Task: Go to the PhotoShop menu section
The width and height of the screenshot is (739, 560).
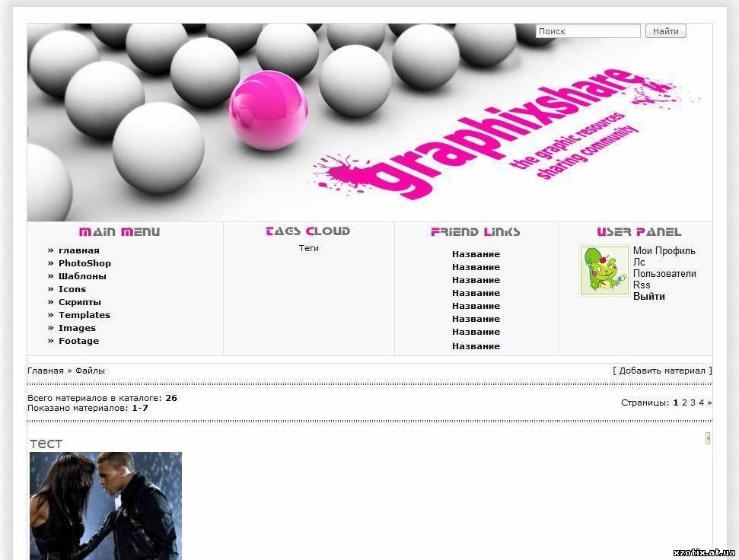Action: [x=84, y=263]
